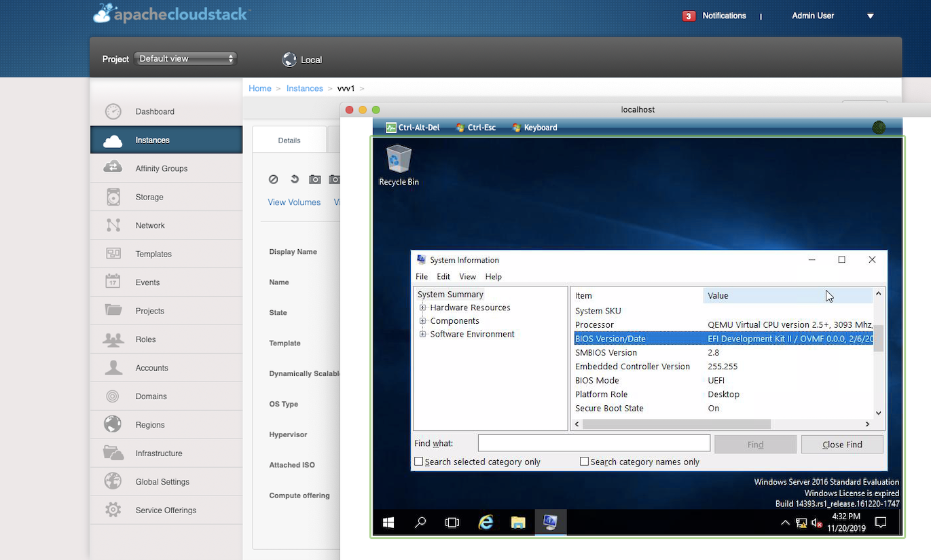Click the take snapshot camera icon
Image resolution: width=931 pixels, height=560 pixels.
[314, 179]
